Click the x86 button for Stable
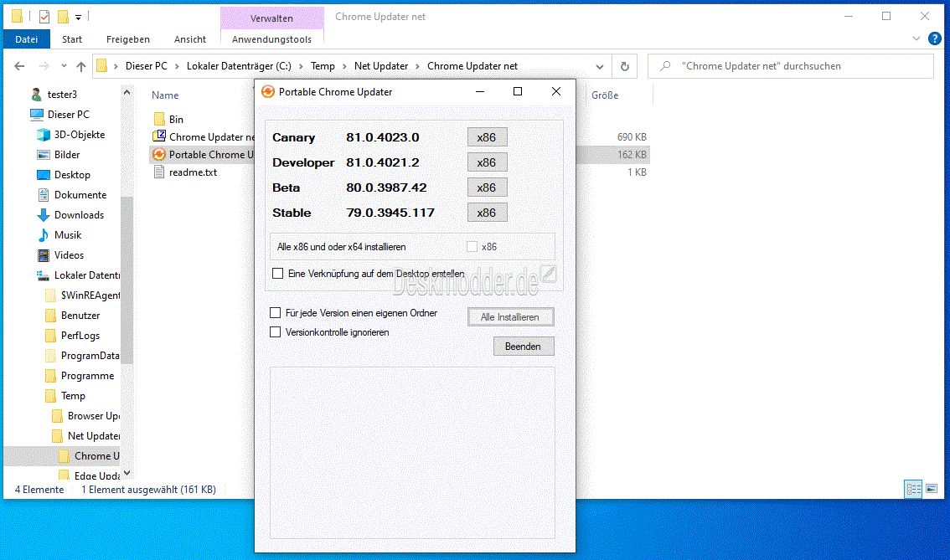950x560 pixels. (487, 213)
